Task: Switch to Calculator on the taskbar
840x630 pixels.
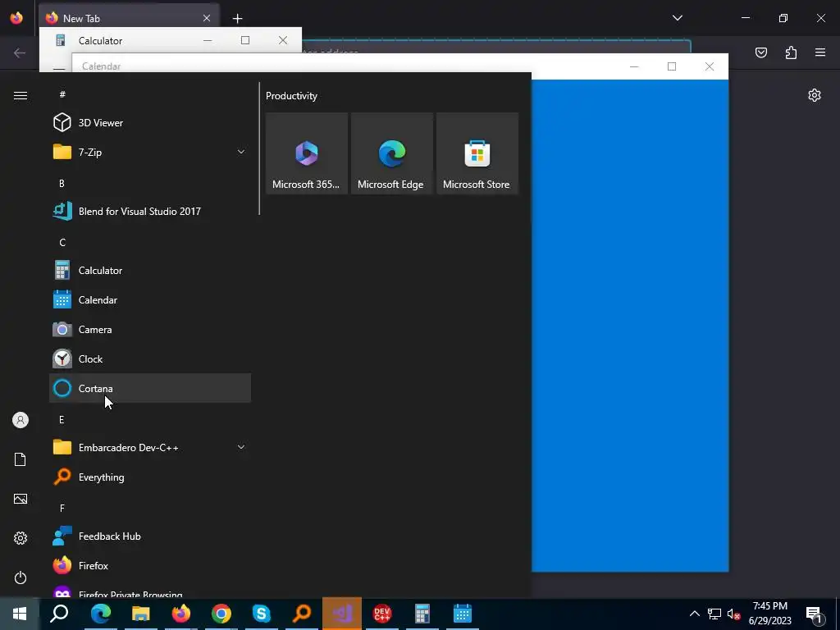Action: click(422, 614)
